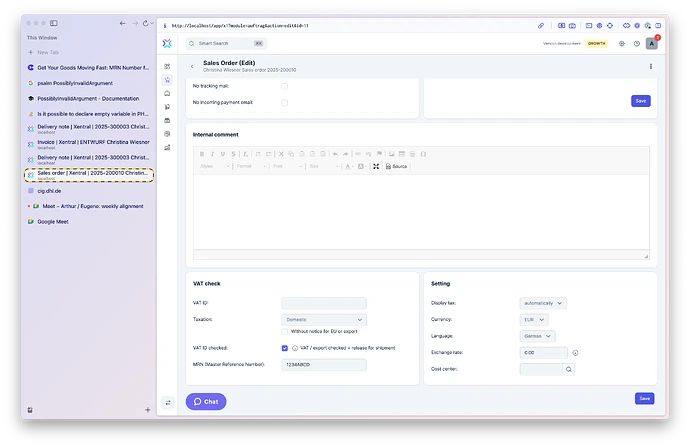The width and height of the screenshot is (690, 446).
Task: Uncheck the VAT ID checked checkbox
Action: (x=285, y=348)
